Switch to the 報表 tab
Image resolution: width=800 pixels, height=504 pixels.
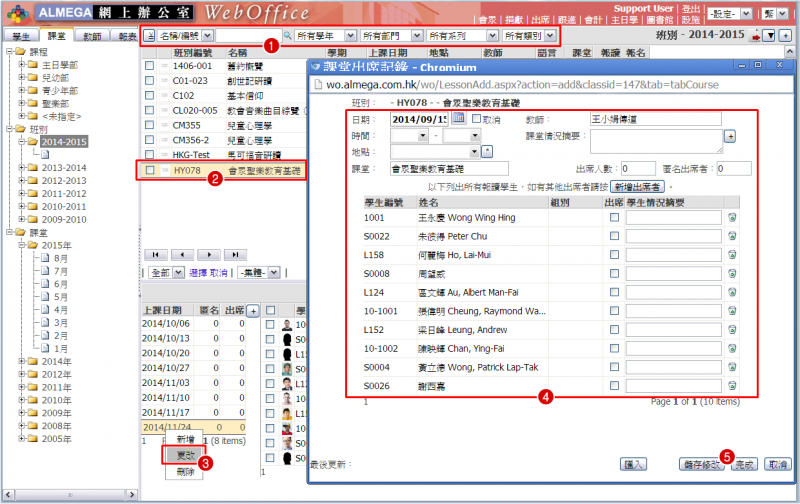(127, 36)
